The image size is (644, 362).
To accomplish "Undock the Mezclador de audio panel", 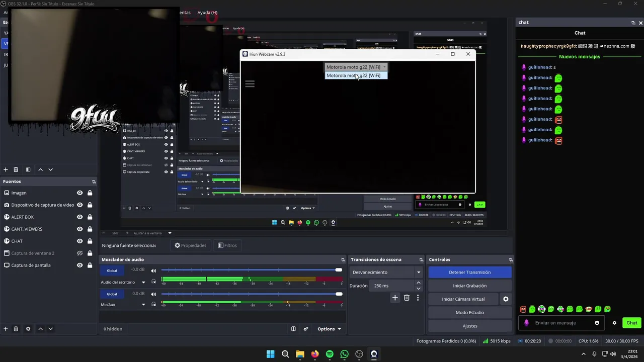I will pos(343,260).
